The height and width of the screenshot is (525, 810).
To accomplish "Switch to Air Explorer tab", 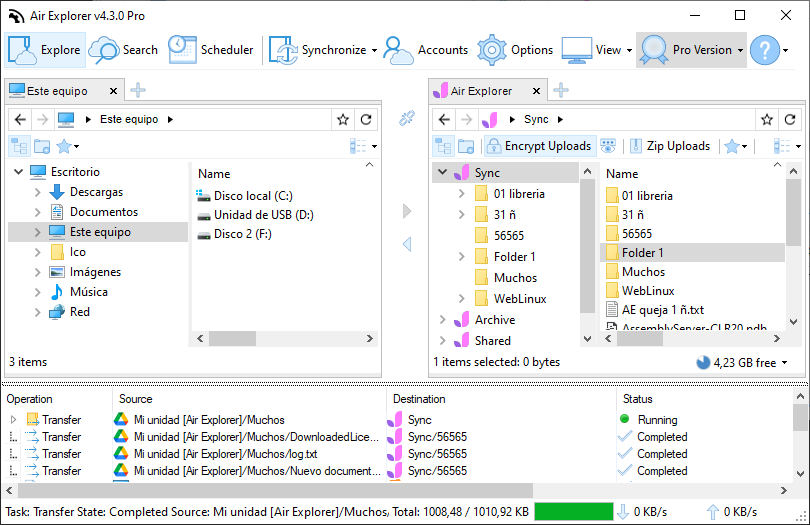I will tap(481, 91).
